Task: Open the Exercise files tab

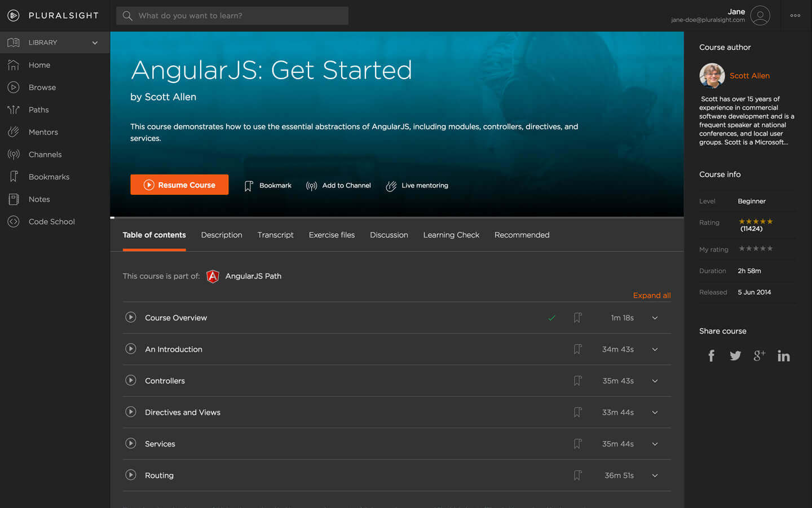Action: click(332, 235)
